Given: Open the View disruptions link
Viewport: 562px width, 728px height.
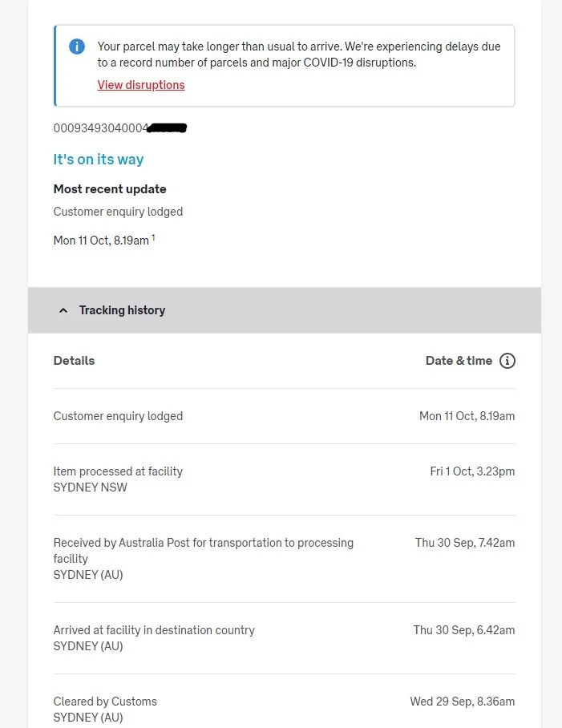Looking at the screenshot, I should [141, 85].
